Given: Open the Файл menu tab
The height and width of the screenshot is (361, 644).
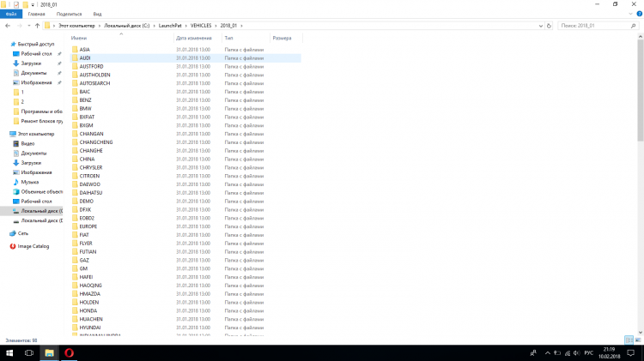Looking at the screenshot, I should (x=11, y=15).
